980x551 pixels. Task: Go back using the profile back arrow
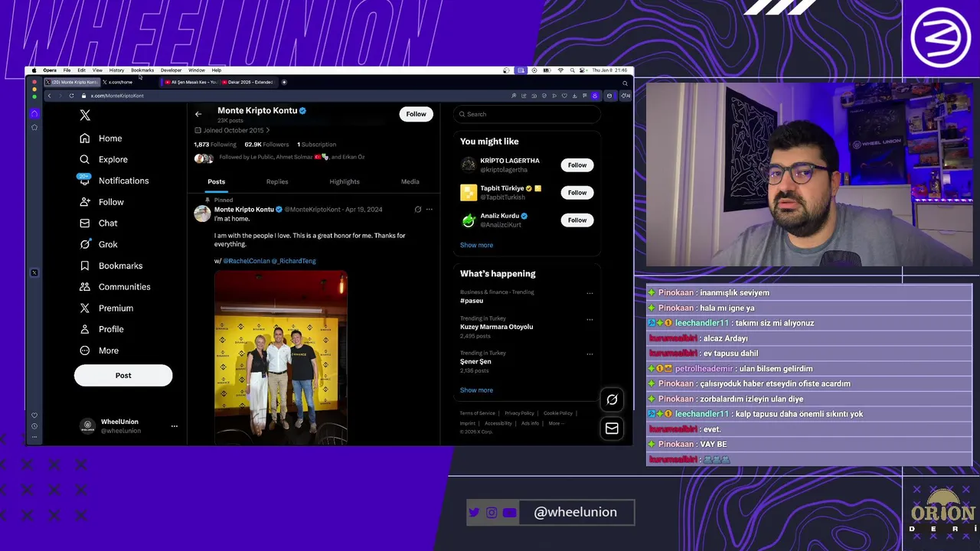[x=198, y=114]
